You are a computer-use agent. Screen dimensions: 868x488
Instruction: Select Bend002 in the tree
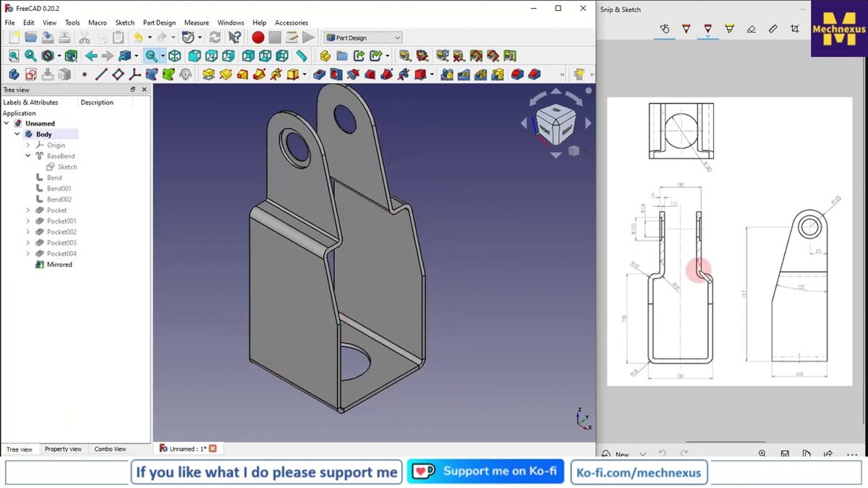(59, 200)
